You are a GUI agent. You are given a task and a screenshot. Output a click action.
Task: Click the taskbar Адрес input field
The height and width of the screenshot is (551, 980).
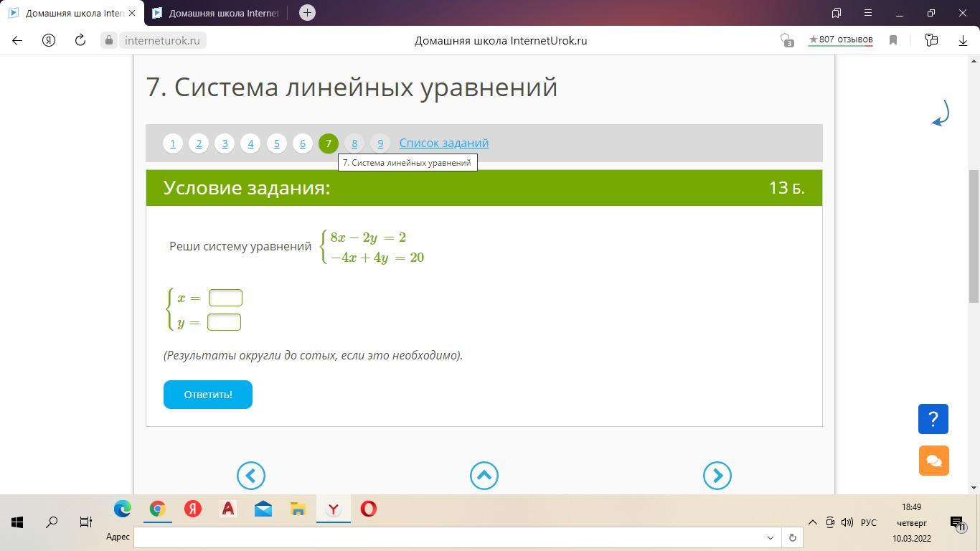pos(448,537)
